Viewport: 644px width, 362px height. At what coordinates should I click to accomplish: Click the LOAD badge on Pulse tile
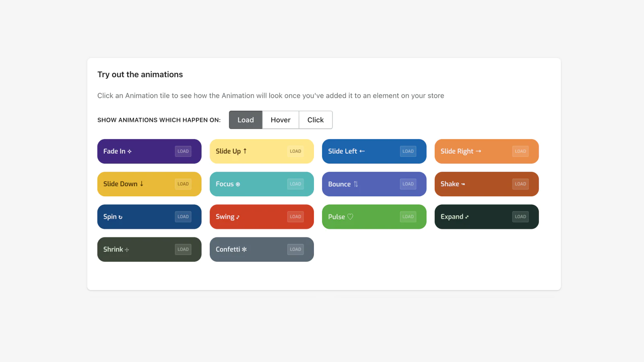coord(408,216)
